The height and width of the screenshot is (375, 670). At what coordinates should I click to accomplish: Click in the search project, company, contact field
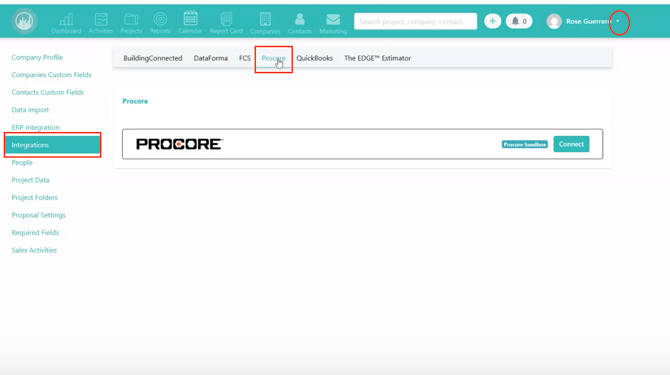[415, 21]
